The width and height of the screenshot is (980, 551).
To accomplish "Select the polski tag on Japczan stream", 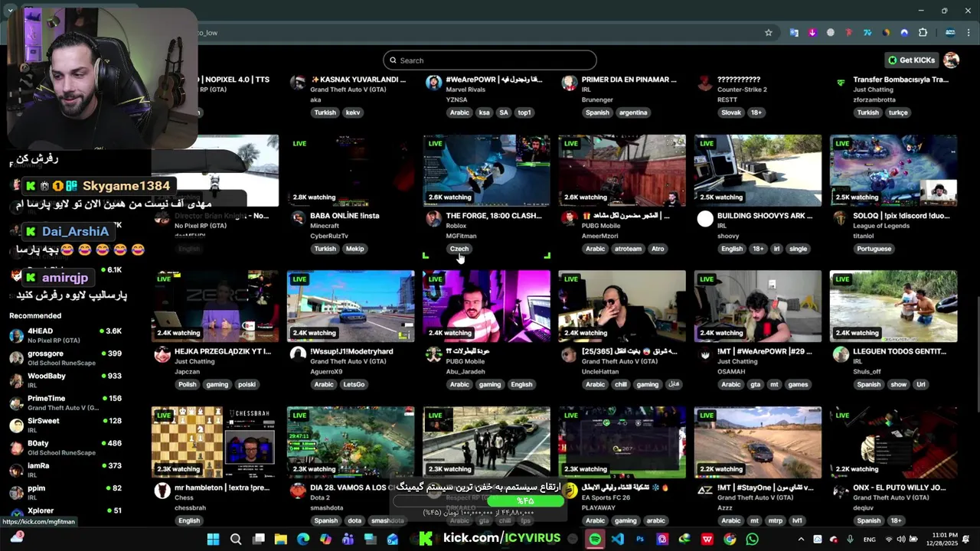I will [246, 384].
